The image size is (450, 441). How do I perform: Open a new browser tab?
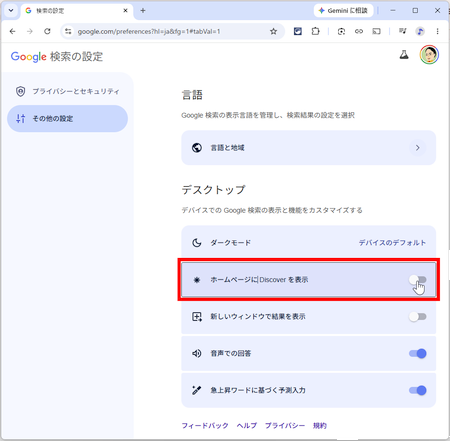pos(143,11)
